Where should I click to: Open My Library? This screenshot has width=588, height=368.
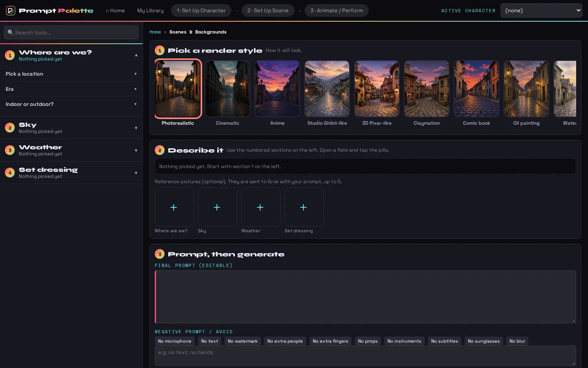pos(150,11)
